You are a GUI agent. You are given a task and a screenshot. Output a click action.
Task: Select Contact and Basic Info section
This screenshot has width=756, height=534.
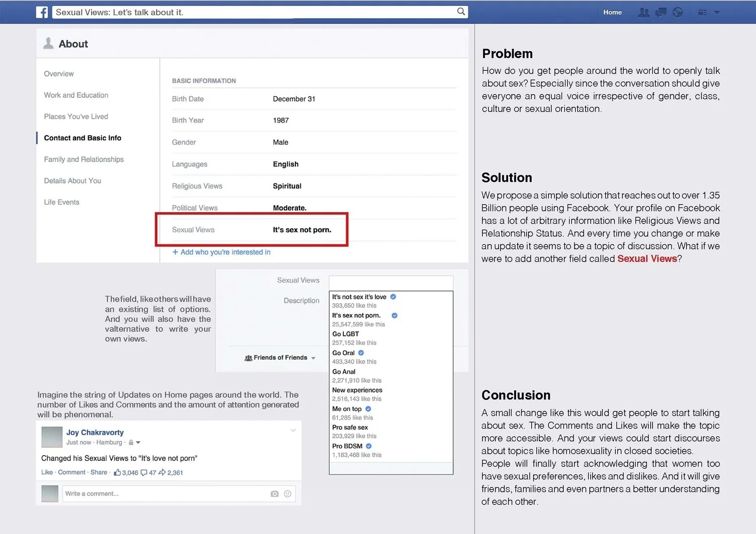point(83,138)
